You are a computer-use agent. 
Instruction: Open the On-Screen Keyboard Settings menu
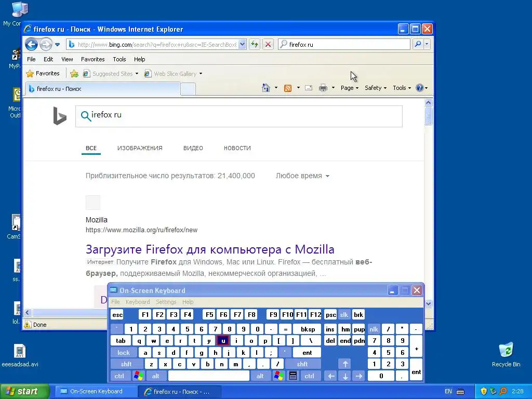coord(166,302)
